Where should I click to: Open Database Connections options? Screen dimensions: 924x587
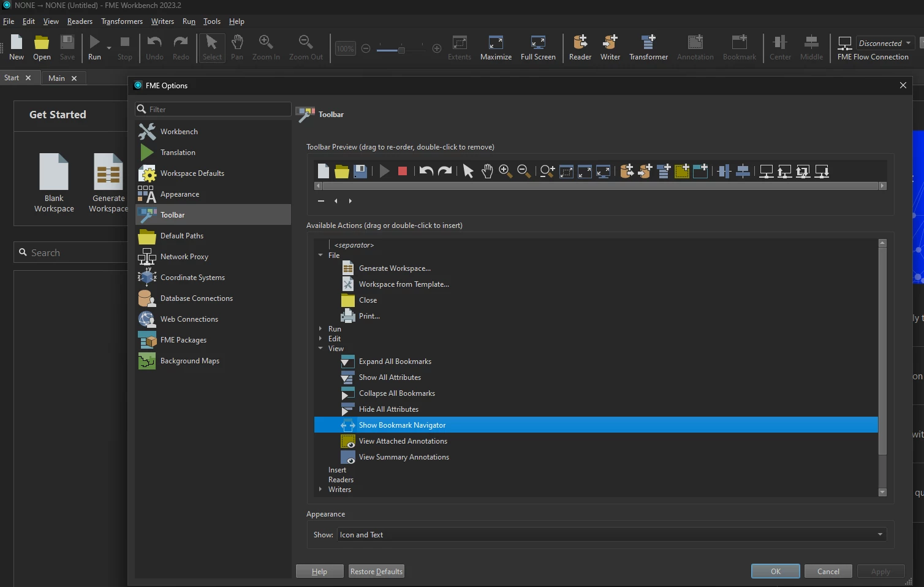pos(213,298)
